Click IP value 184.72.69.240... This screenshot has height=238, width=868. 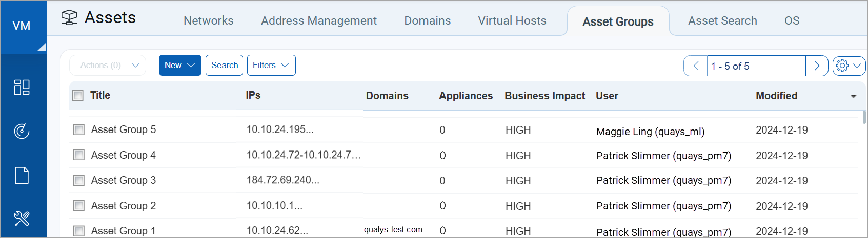283,180
